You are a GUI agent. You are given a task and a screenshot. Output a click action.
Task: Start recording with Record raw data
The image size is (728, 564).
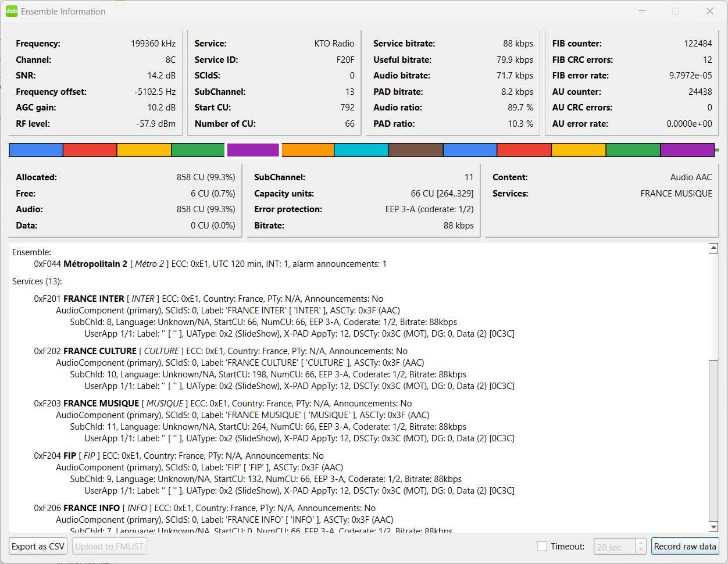point(685,546)
